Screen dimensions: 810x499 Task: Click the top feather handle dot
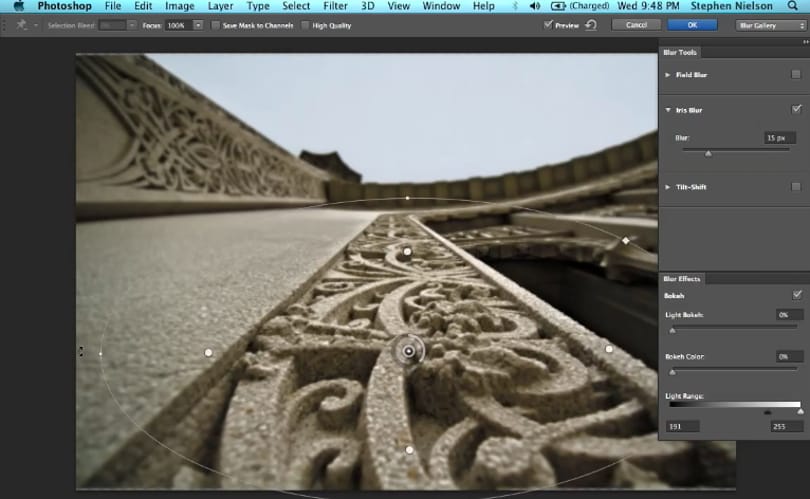[407, 252]
